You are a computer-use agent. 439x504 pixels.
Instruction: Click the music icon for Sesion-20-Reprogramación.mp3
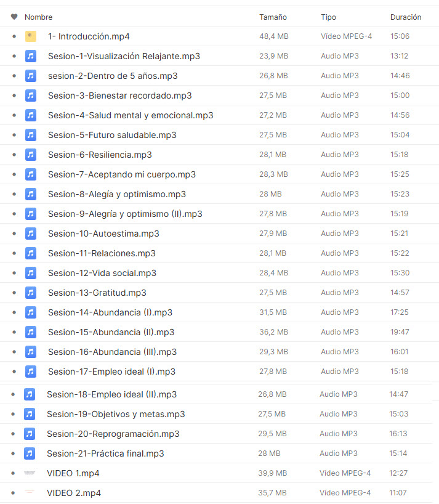[30, 434]
